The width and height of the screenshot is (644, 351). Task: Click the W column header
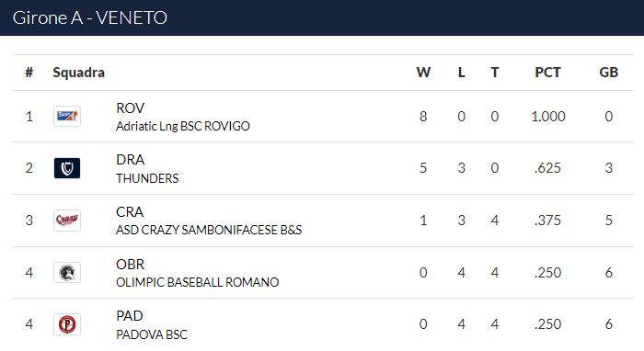click(423, 73)
